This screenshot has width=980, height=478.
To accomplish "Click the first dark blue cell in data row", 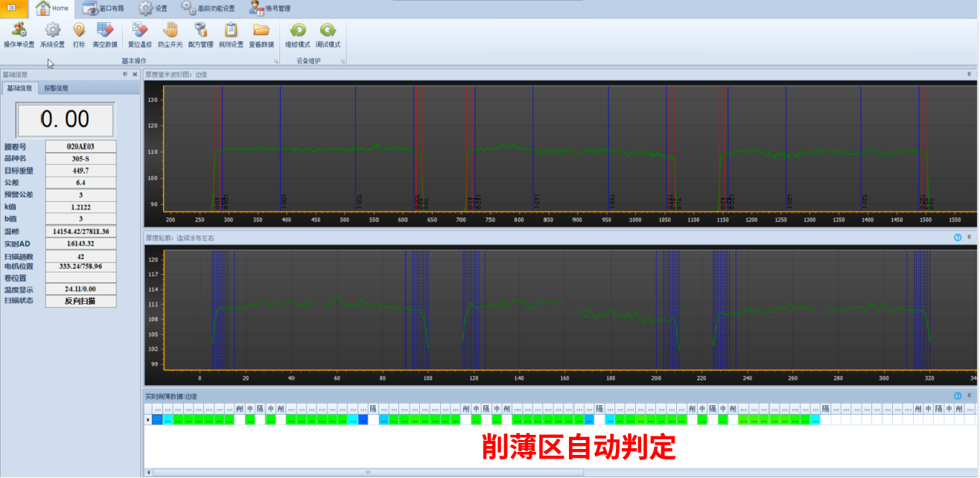I will click(x=157, y=421).
